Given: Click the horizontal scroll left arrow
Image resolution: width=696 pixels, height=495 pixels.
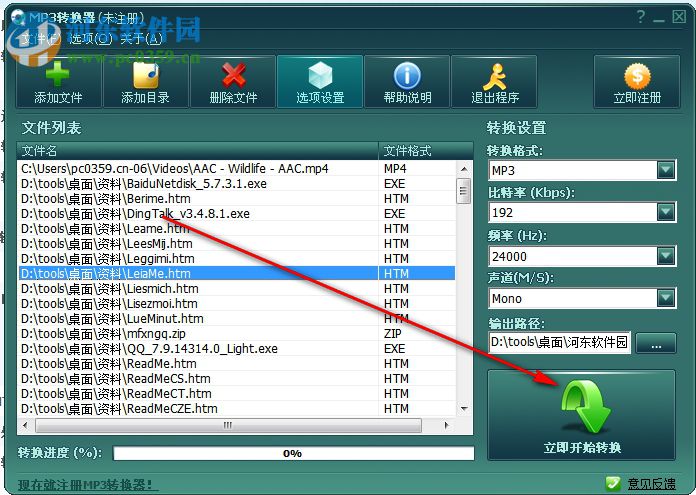Looking at the screenshot, I should click(x=25, y=425).
